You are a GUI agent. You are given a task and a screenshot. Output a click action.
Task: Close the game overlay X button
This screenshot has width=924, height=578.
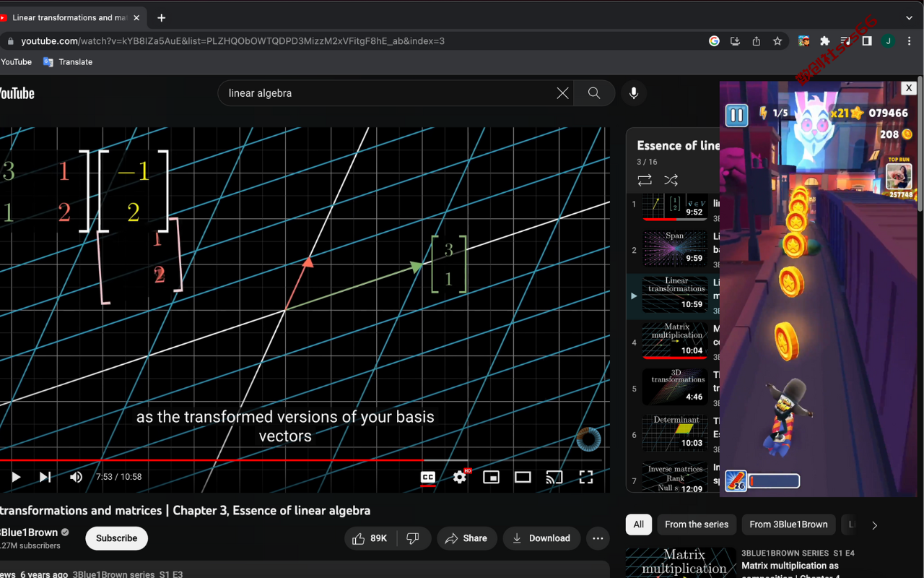tap(909, 87)
